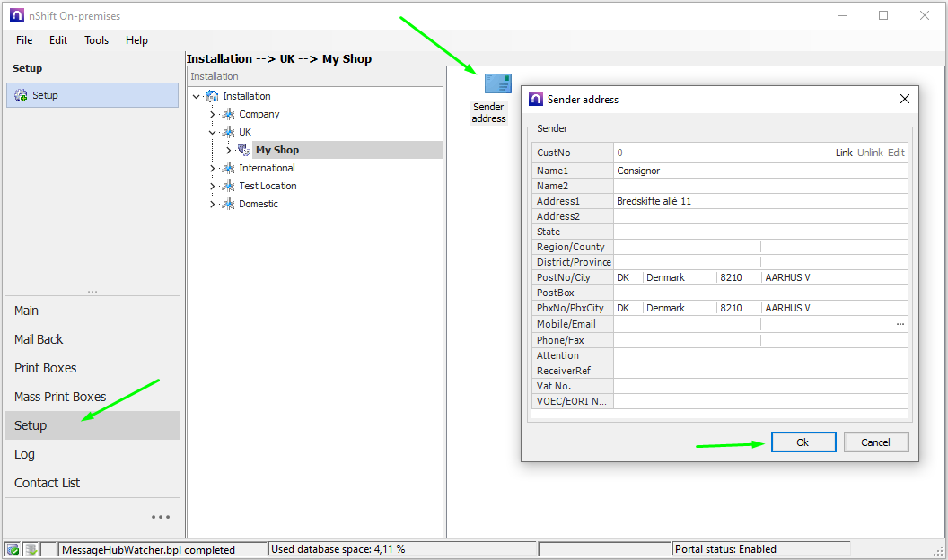Open the Sender address envelope icon
Screen dimensions: 948x560
tap(497, 84)
